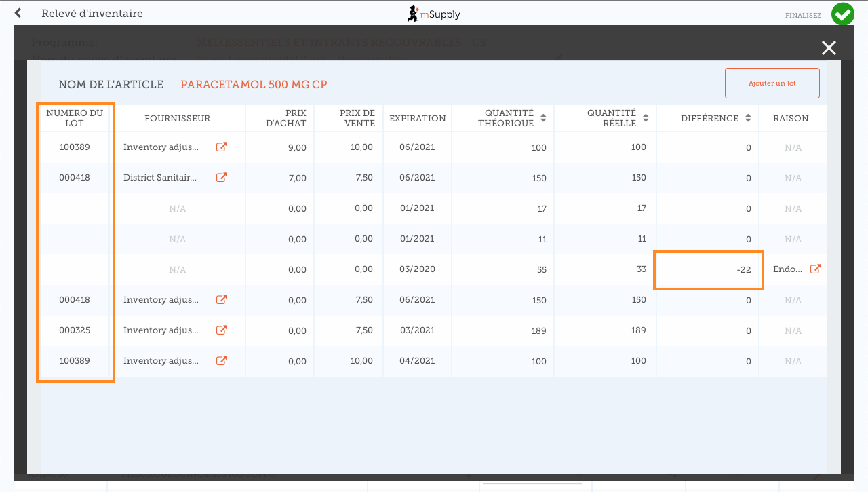Image resolution: width=868 pixels, height=492 pixels.
Task: Open supplier link for lot 000418 with zero purchase price
Action: coord(221,300)
